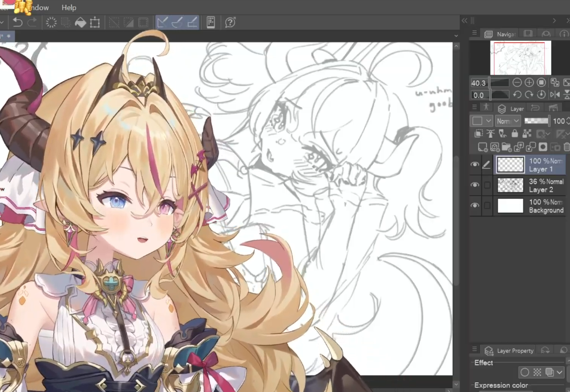
Task: Click Layer 1 thumbnail
Action: point(510,165)
